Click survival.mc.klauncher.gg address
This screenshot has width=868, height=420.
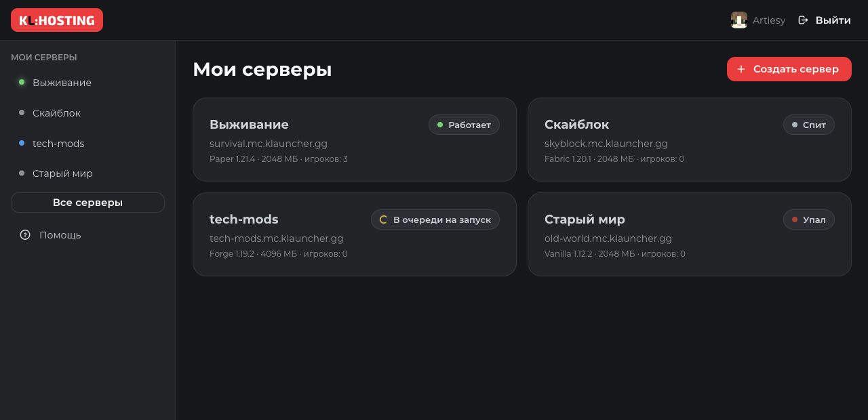pos(269,144)
